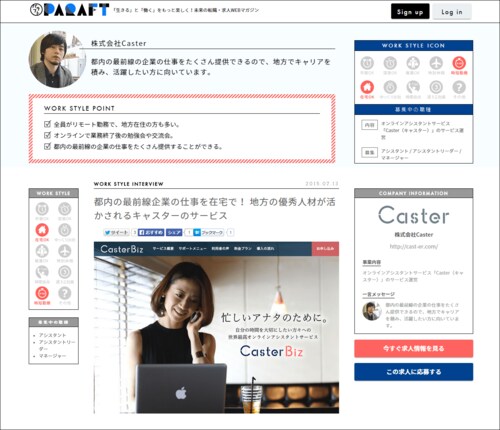Click check mark beside オンラインで業務終了後 line

47,135
